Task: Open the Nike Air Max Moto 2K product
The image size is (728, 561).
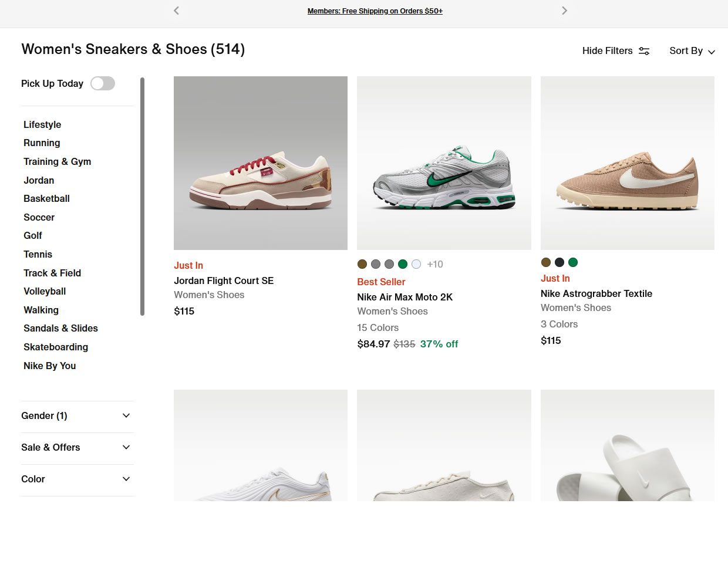Action: [x=405, y=298]
